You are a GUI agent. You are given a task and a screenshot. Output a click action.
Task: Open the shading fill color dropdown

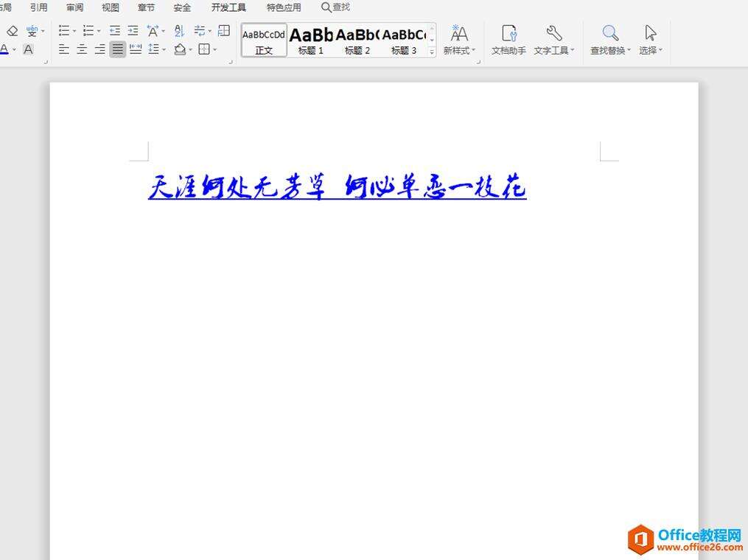(x=190, y=50)
